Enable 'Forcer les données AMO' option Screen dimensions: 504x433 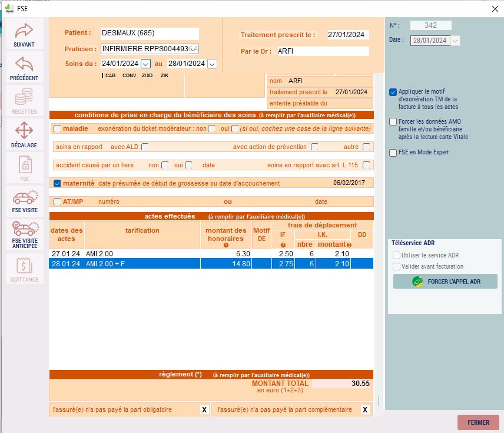click(x=393, y=121)
